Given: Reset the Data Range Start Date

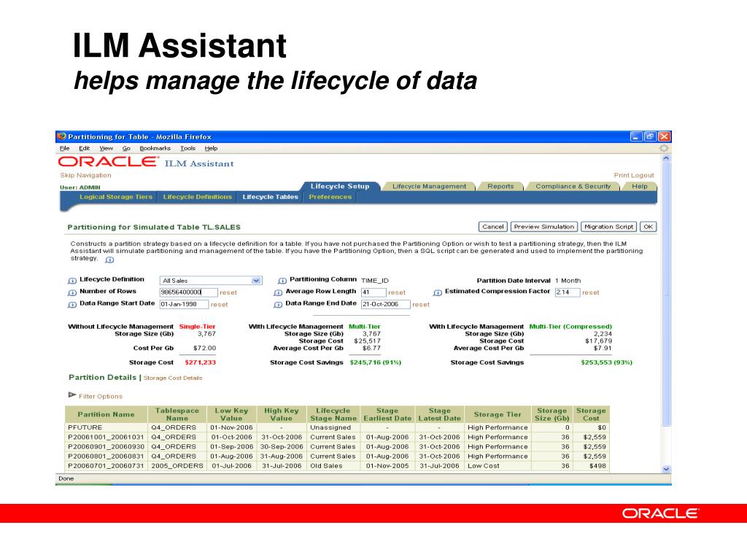Looking at the screenshot, I should (219, 304).
